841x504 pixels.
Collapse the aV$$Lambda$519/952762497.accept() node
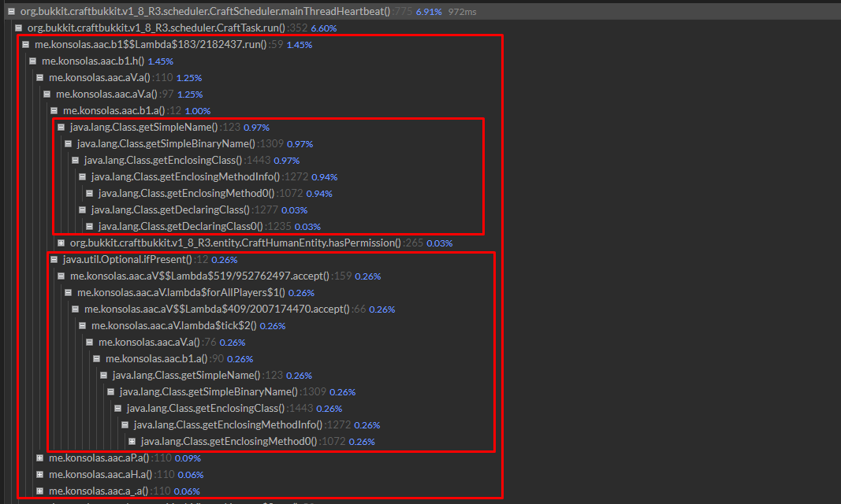(x=61, y=276)
